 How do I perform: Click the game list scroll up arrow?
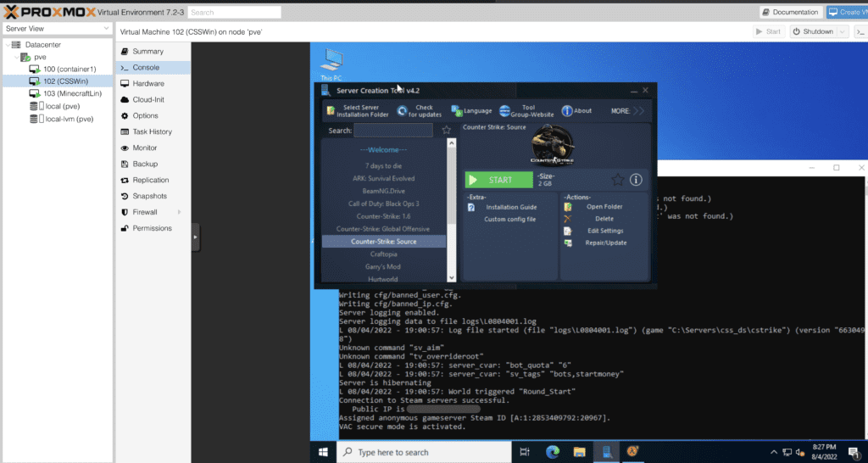pos(451,143)
